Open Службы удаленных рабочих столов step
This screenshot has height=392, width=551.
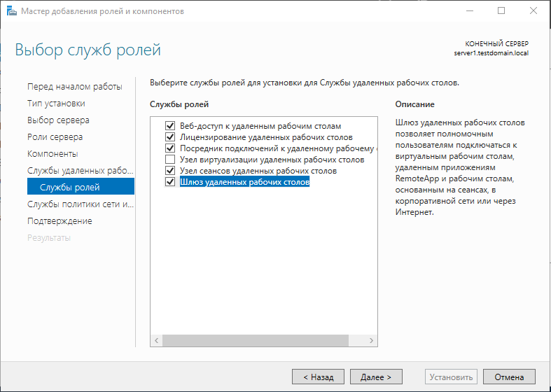pos(79,170)
